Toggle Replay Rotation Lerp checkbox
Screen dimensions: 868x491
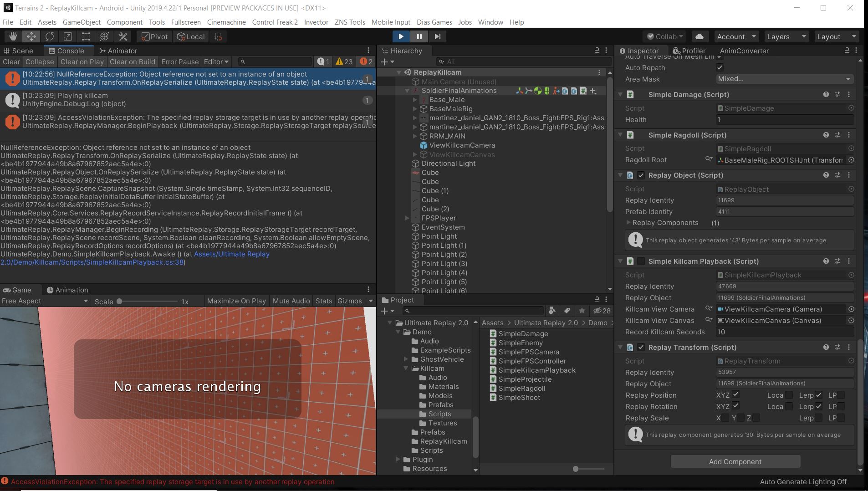coord(819,406)
